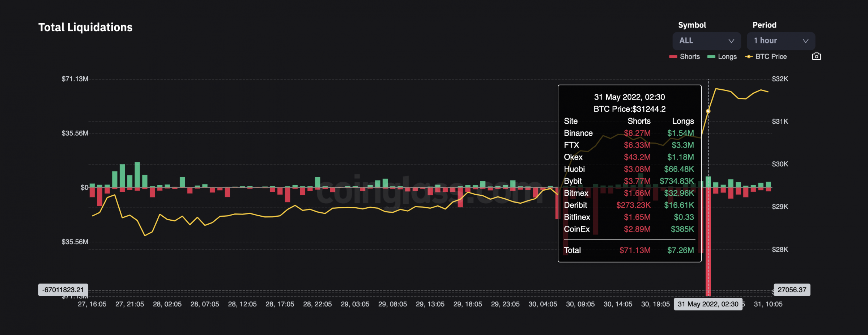
Task: Click Bitfinex longs value $0.33
Action: (684, 217)
